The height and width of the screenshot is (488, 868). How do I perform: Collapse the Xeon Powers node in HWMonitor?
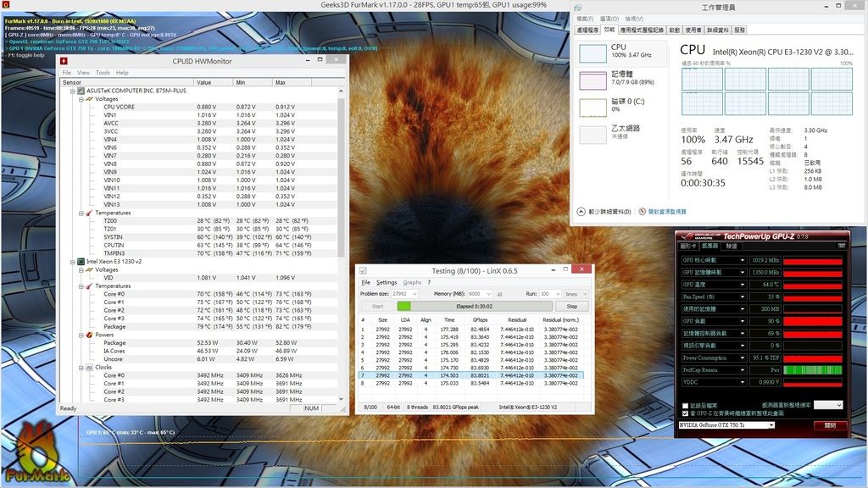(x=81, y=335)
